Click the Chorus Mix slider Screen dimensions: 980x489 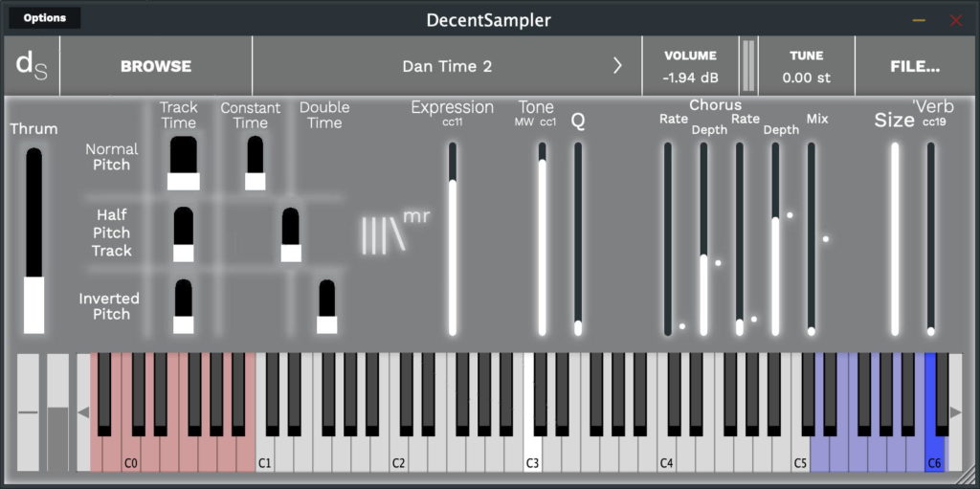pos(812,239)
